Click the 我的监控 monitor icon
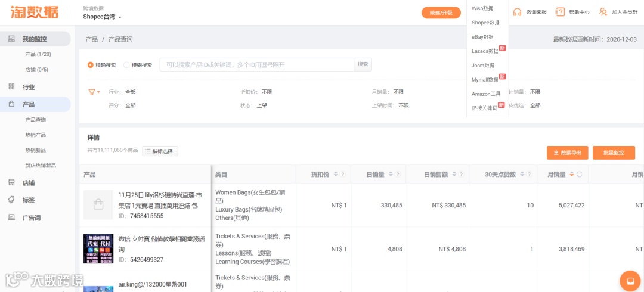Viewport: 644px width, 292px height. pos(11,39)
